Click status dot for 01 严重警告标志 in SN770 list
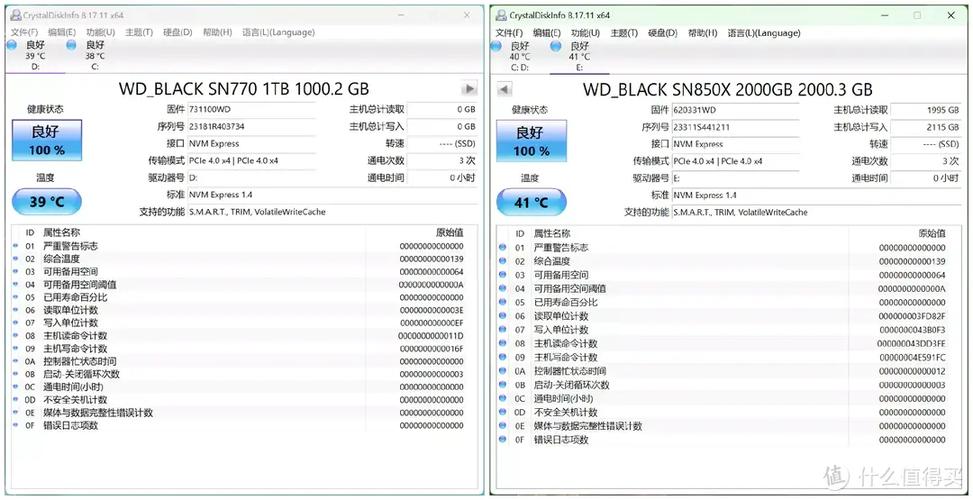Viewport: 973px width, 500px height. (16, 246)
